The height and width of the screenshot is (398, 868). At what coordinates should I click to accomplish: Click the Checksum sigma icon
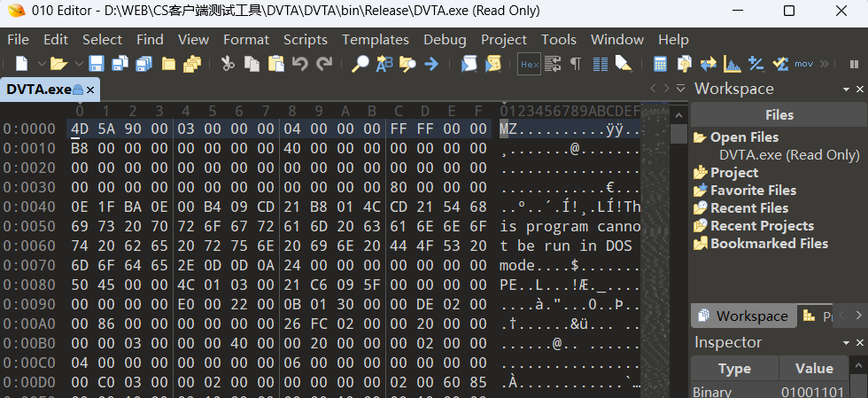coord(780,64)
